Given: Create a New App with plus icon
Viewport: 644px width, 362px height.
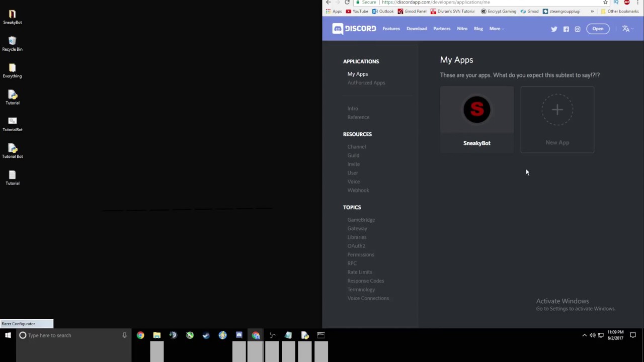Looking at the screenshot, I should [557, 119].
